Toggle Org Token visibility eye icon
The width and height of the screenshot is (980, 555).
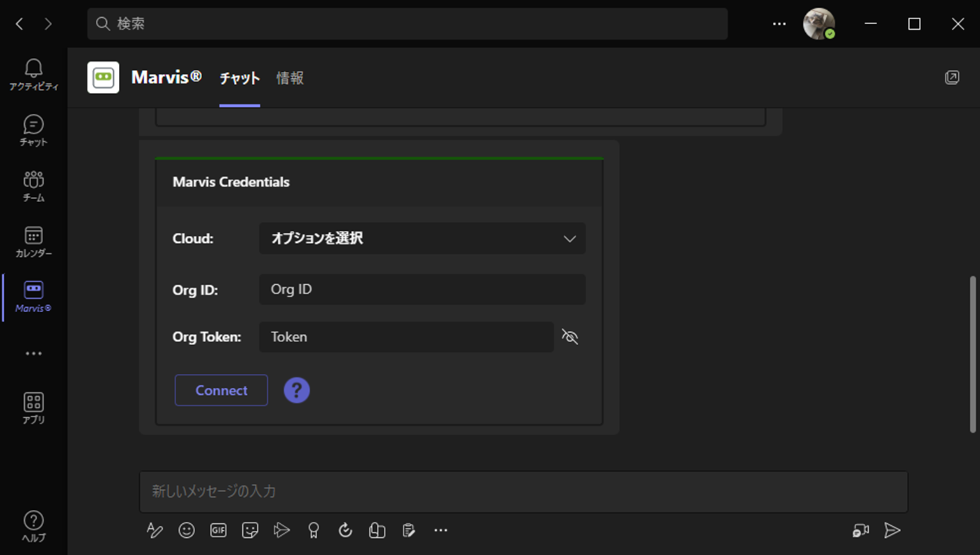tap(569, 336)
